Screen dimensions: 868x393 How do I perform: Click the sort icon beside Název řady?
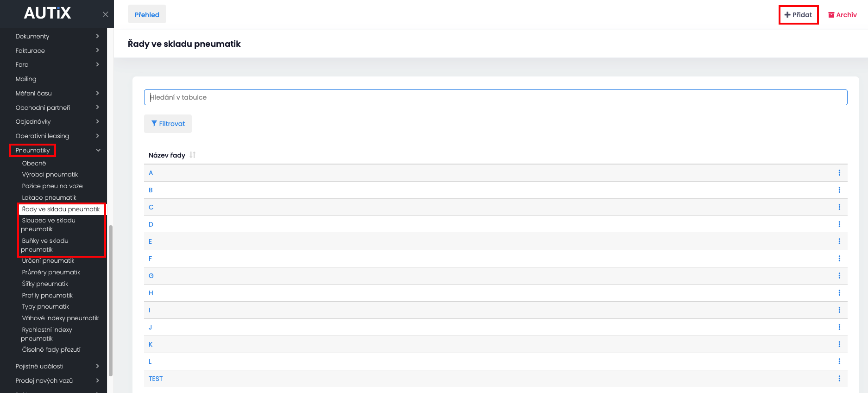pos(193,155)
